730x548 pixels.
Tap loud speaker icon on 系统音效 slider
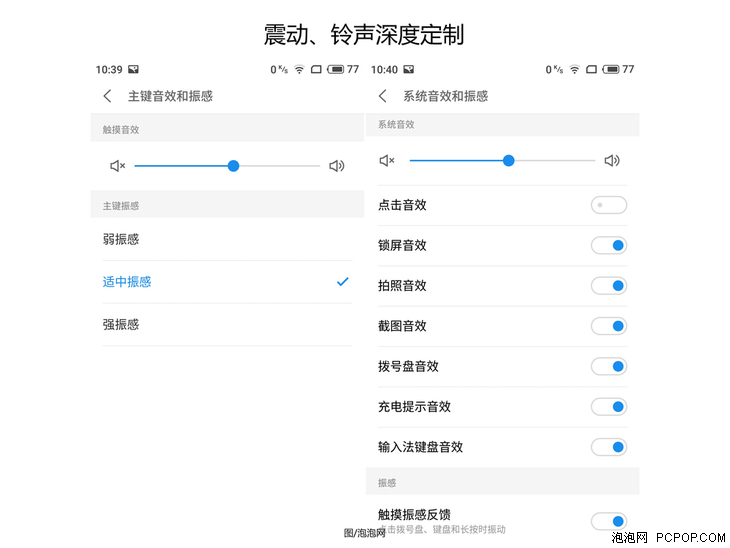click(612, 161)
